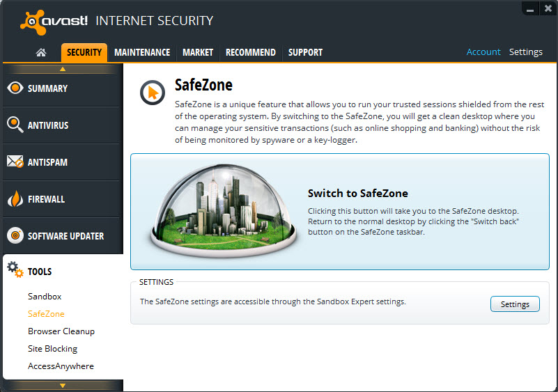Image resolution: width=558 pixels, height=392 pixels.
Task: Open the MAINTENANCE tab
Action: click(x=142, y=52)
